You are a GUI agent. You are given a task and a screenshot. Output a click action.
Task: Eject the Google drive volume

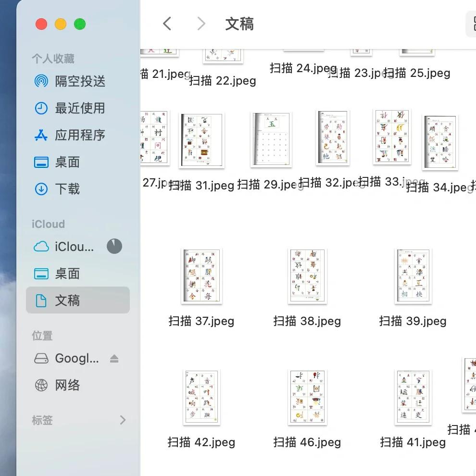(x=114, y=359)
